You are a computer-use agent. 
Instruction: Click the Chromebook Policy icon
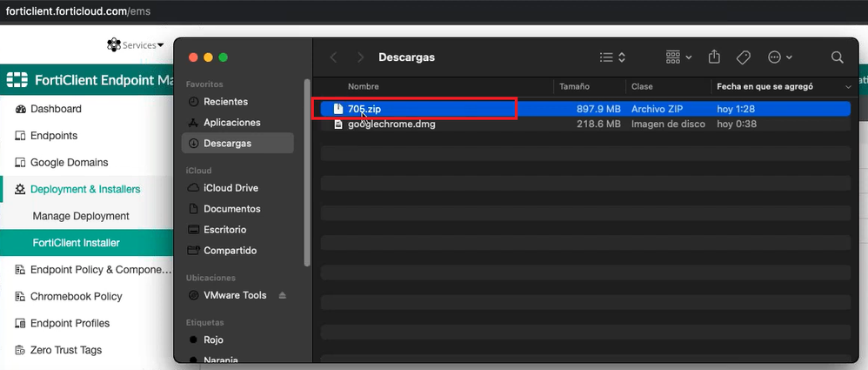pyautogui.click(x=21, y=296)
